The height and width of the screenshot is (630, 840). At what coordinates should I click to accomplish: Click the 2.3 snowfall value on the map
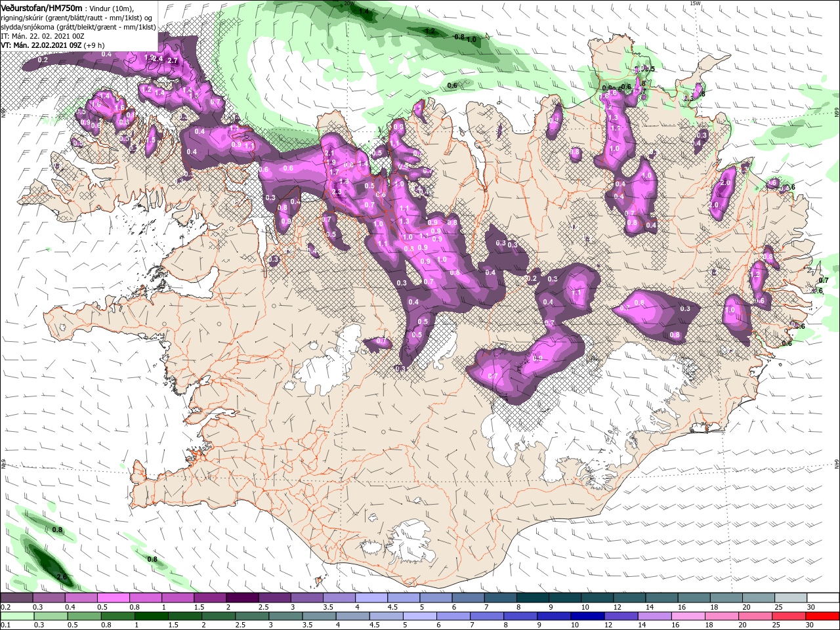tap(337, 192)
